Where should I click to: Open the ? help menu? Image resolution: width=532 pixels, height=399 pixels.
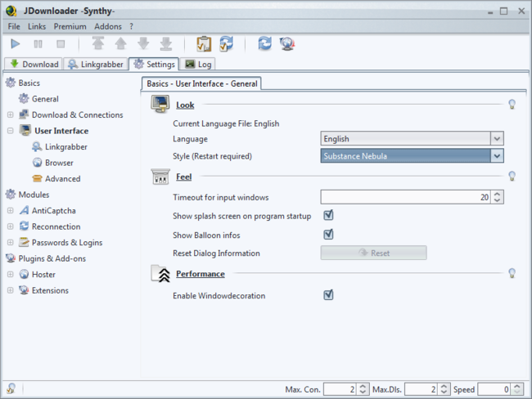point(131,26)
